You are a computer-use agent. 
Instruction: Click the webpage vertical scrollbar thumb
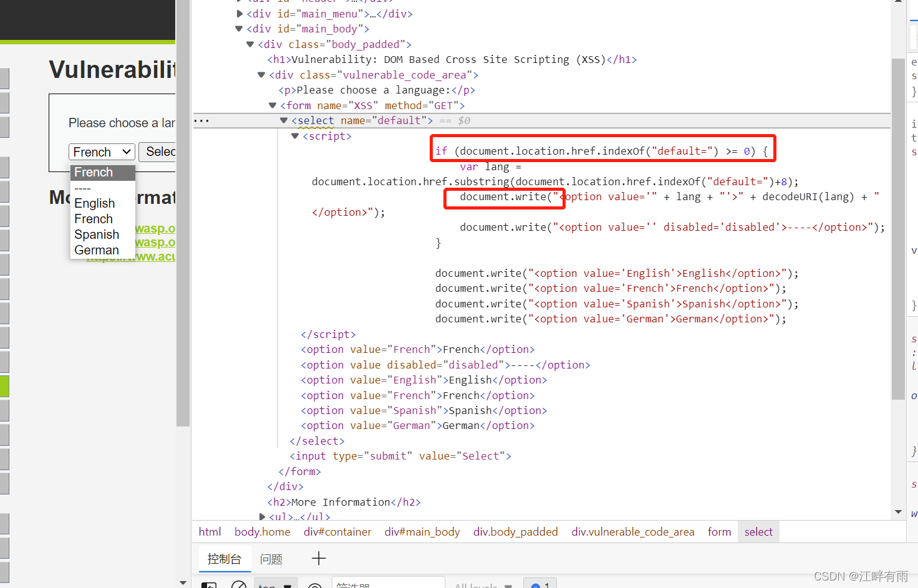[183, 212]
